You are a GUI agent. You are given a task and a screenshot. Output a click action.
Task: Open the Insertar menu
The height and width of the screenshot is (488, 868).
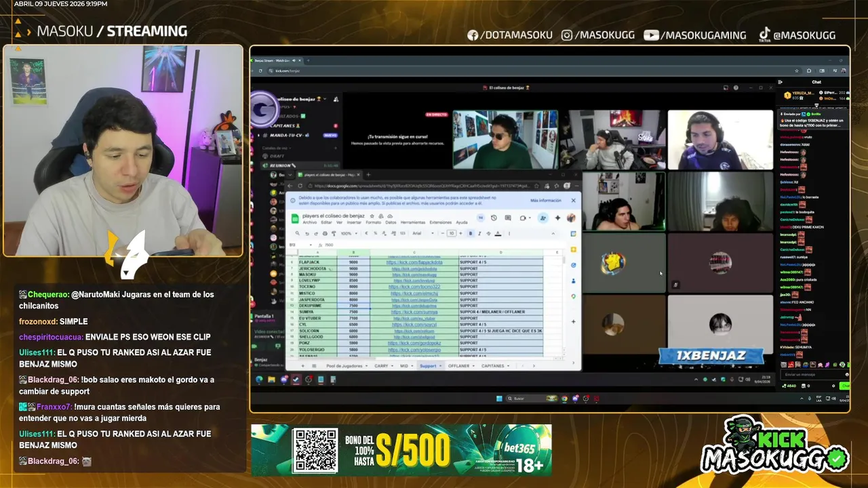[x=354, y=222]
